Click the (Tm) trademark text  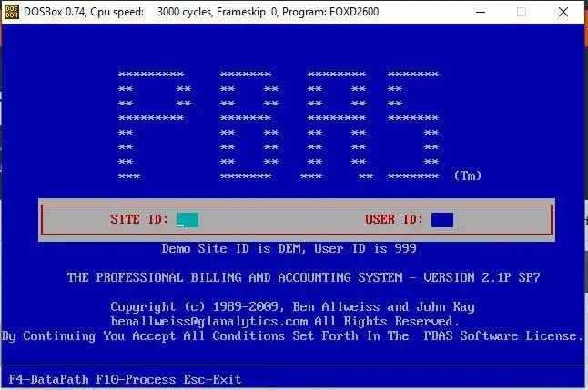pyautogui.click(x=468, y=175)
